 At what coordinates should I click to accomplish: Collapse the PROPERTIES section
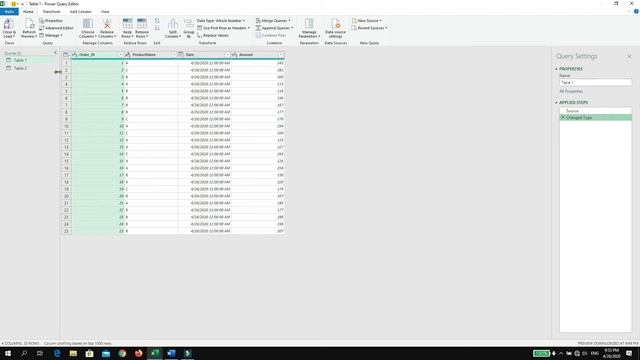click(556, 69)
